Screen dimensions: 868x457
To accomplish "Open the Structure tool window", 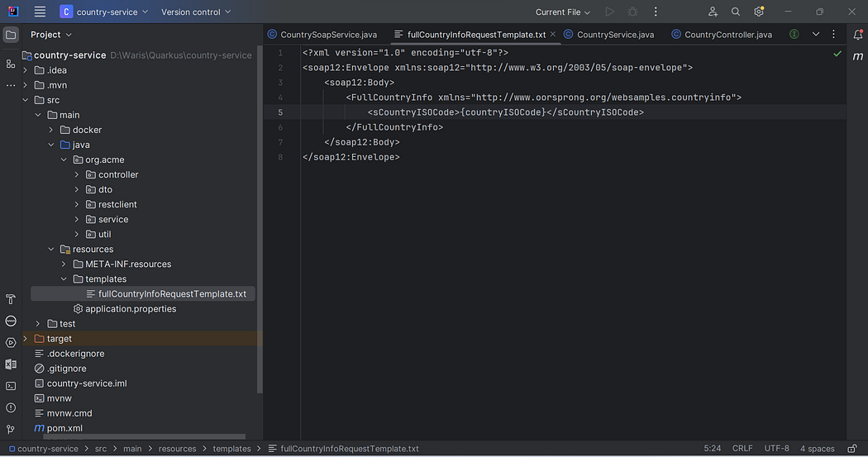I will pyautogui.click(x=11, y=64).
